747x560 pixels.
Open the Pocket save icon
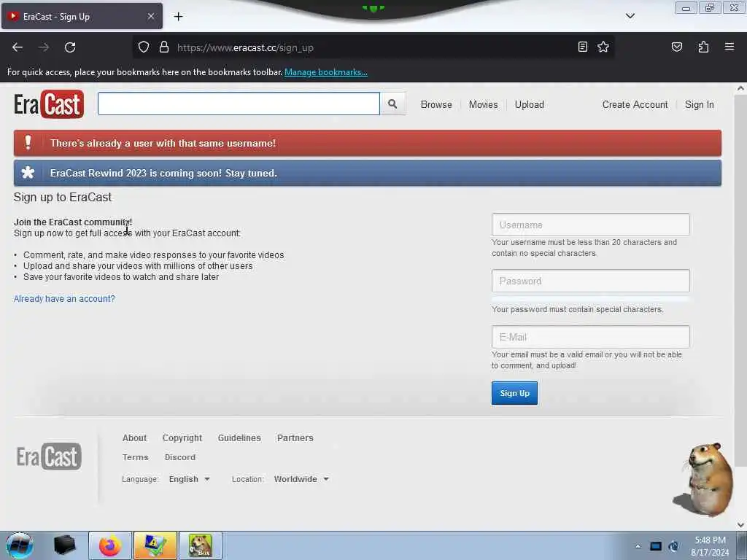coord(676,47)
